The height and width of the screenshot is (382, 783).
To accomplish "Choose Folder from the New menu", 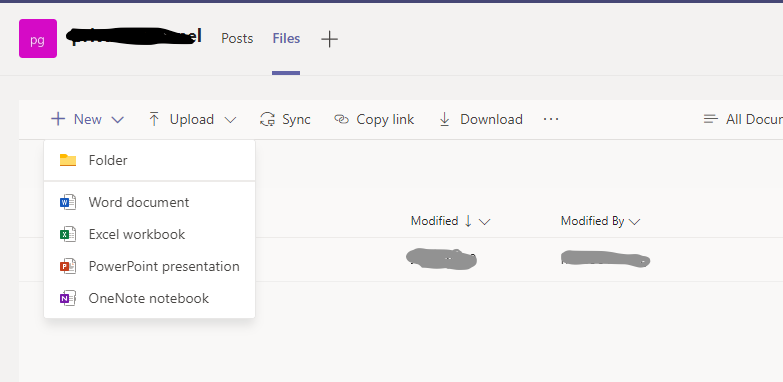I will pos(149,160).
